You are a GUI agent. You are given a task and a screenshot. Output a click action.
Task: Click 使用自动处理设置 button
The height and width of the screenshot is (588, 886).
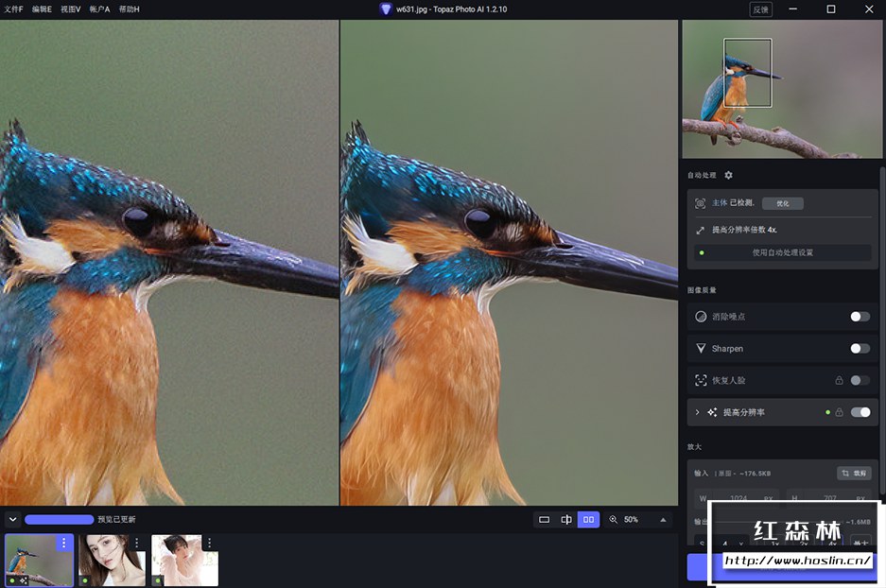pos(783,252)
